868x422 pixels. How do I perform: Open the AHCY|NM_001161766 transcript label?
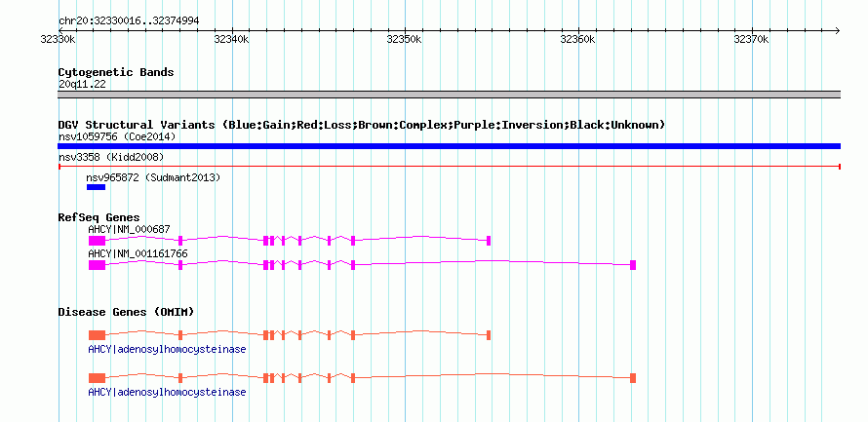tap(138, 253)
